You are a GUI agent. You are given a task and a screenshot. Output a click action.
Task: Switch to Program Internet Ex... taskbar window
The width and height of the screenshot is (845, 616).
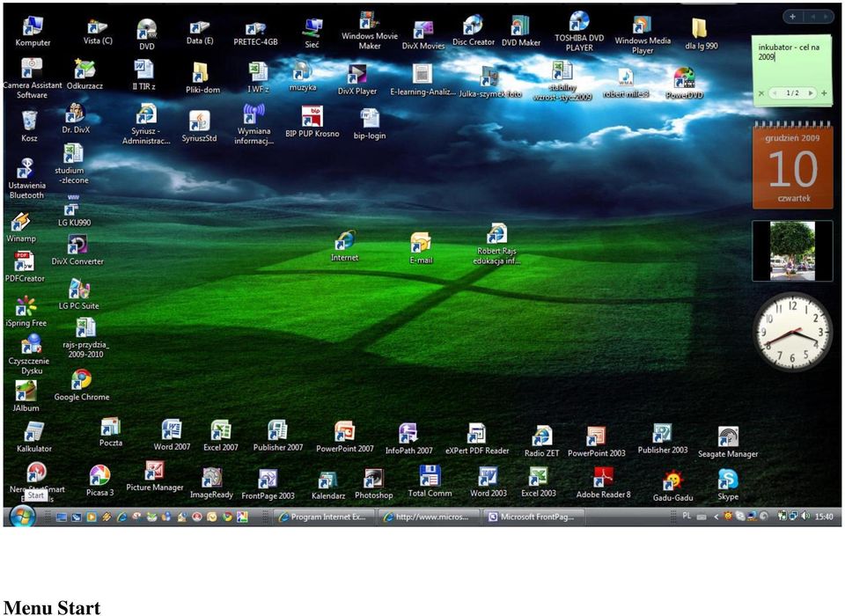(x=322, y=517)
